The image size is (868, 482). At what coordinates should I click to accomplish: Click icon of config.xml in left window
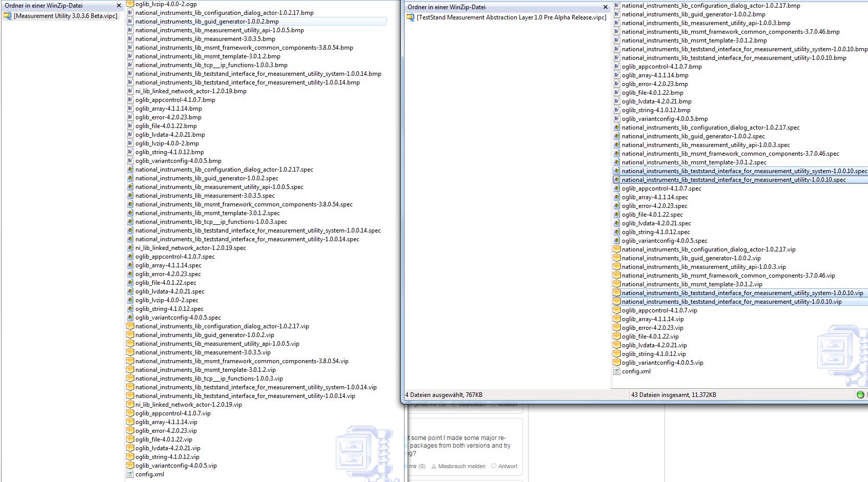click(x=130, y=474)
